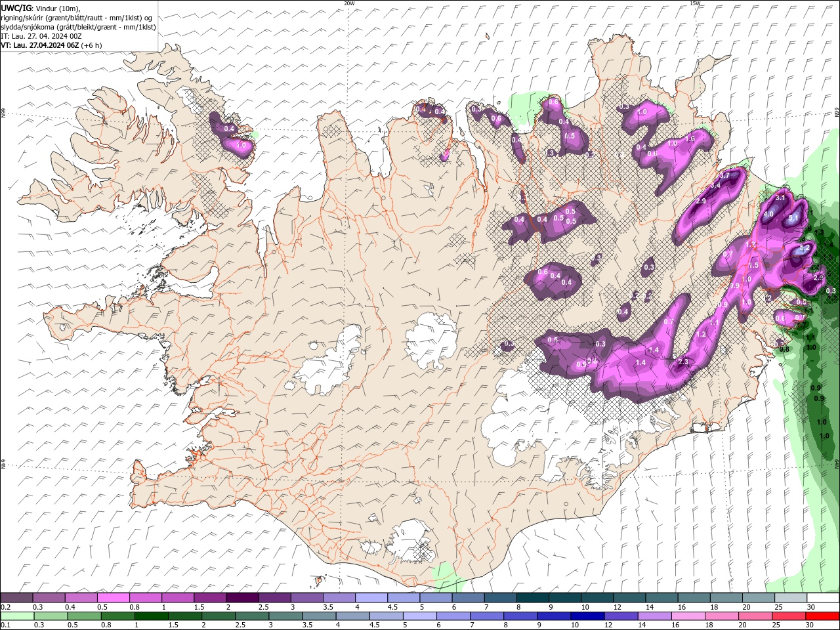
Task: Select snow scale swatch between 20 and 25
Action: pos(759,598)
